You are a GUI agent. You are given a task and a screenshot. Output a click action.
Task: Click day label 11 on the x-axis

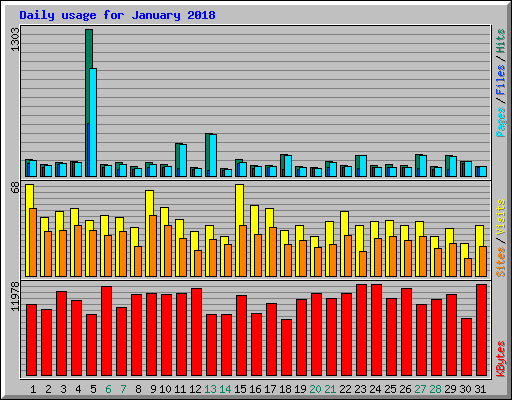(x=180, y=389)
